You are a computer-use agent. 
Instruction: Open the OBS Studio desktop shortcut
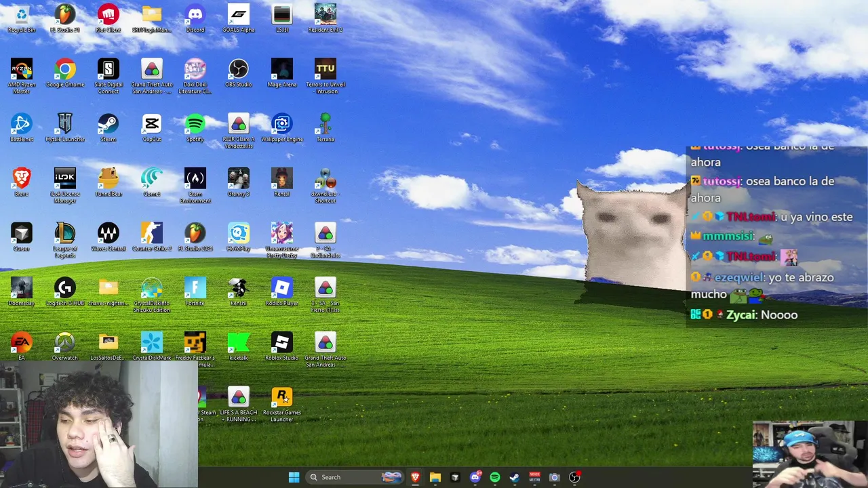coord(239,73)
